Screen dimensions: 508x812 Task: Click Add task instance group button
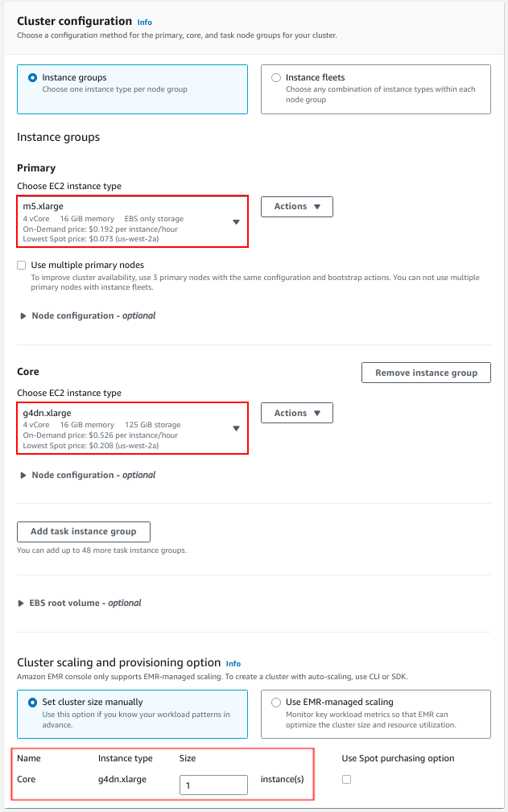pyautogui.click(x=84, y=532)
